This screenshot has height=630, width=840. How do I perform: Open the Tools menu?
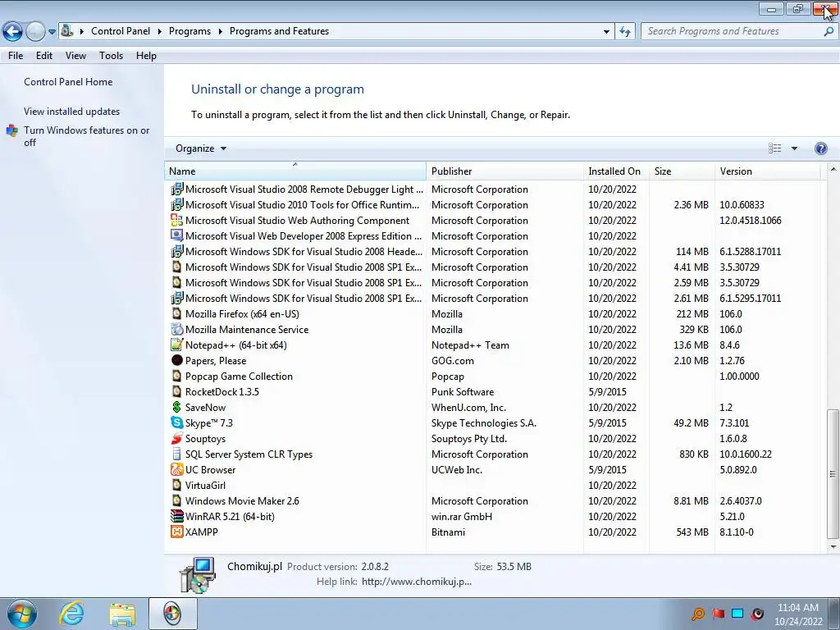click(111, 56)
